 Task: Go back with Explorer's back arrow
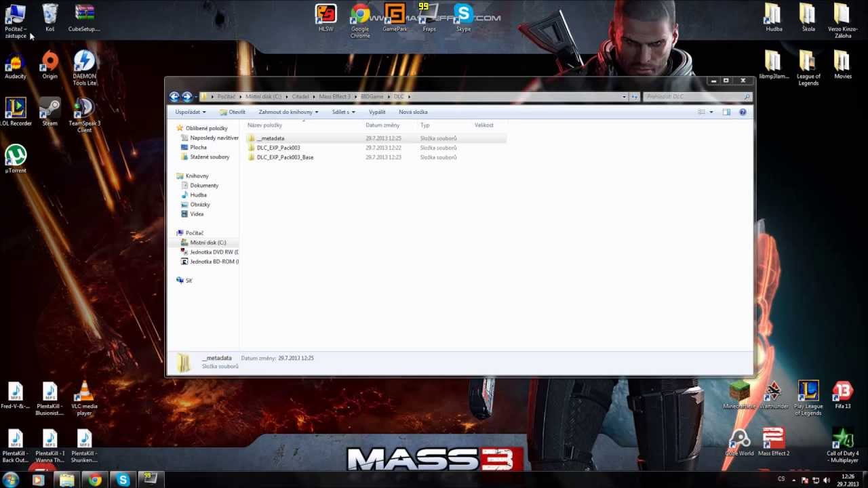pyautogui.click(x=174, y=97)
